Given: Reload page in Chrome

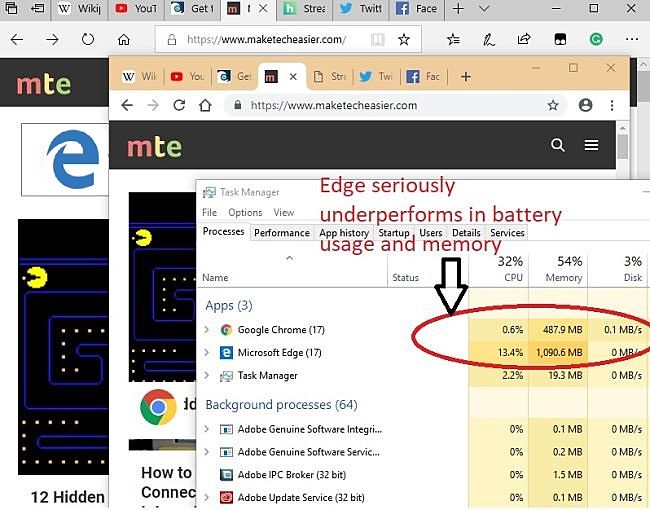Looking at the screenshot, I should pyautogui.click(x=179, y=105).
